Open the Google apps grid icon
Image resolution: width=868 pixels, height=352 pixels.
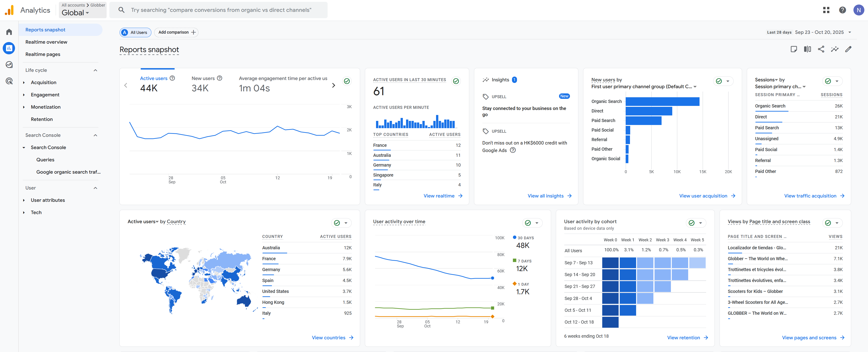pos(826,10)
